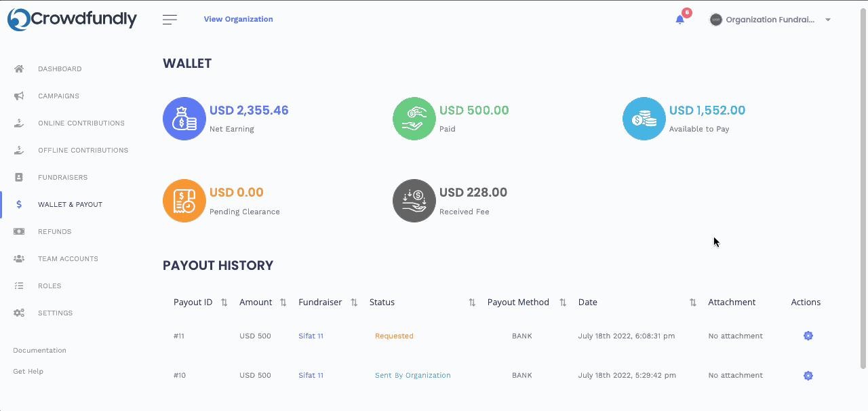Click the Pending Clearance receipt icon
The image size is (868, 411).
pos(184,201)
